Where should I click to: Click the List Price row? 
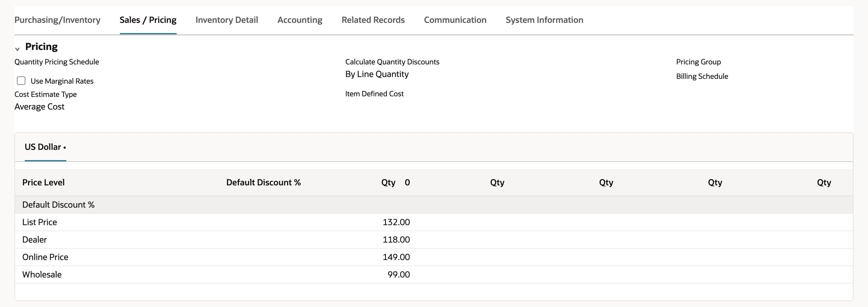[434, 222]
